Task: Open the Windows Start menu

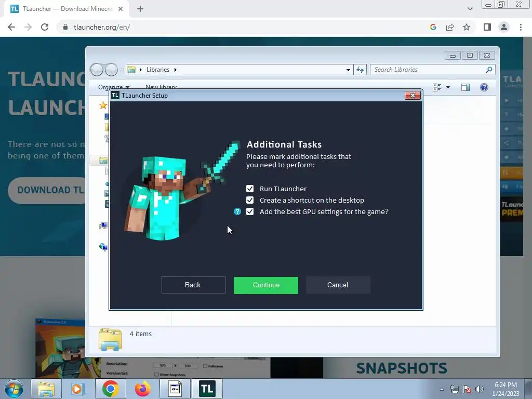Action: [14, 389]
